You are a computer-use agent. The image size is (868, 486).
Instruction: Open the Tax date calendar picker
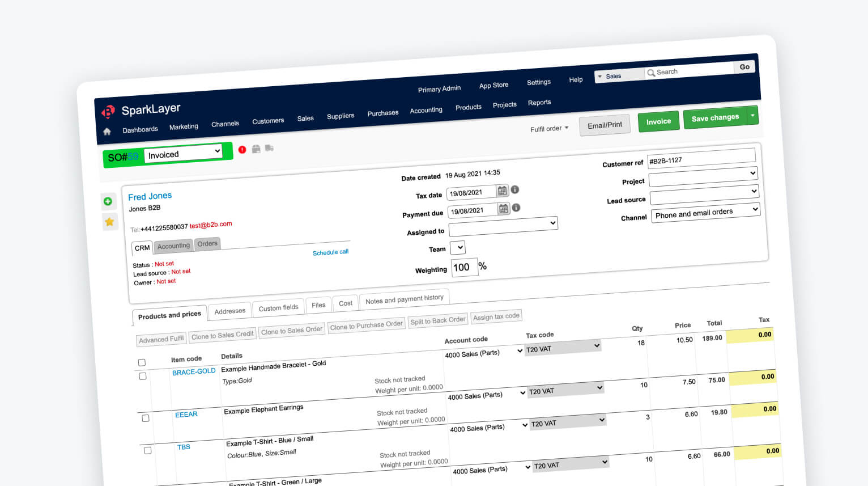pyautogui.click(x=502, y=191)
